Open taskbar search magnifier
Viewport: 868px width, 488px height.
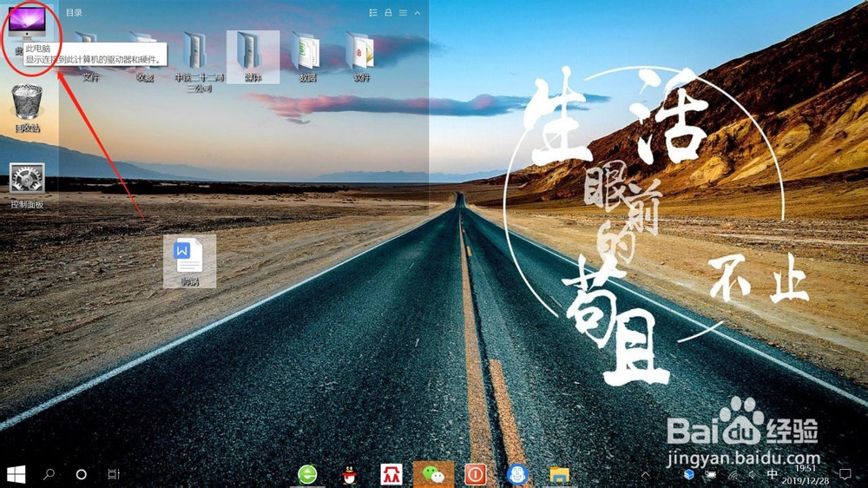pos(49,474)
